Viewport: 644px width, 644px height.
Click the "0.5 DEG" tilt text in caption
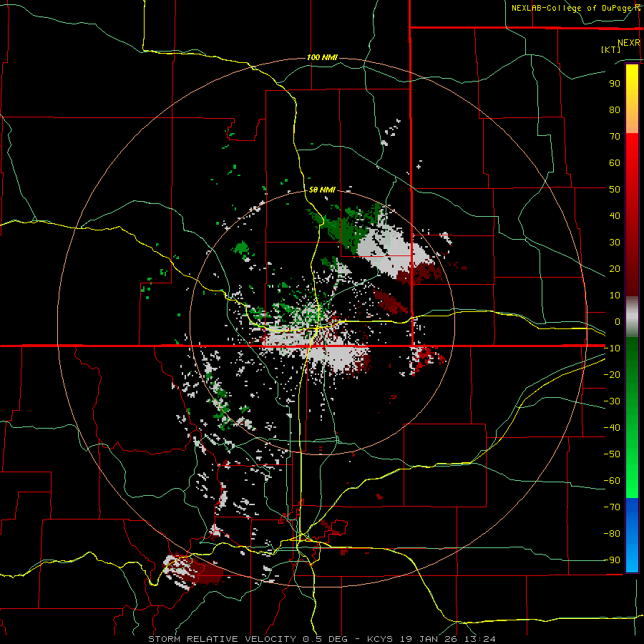[325, 639]
